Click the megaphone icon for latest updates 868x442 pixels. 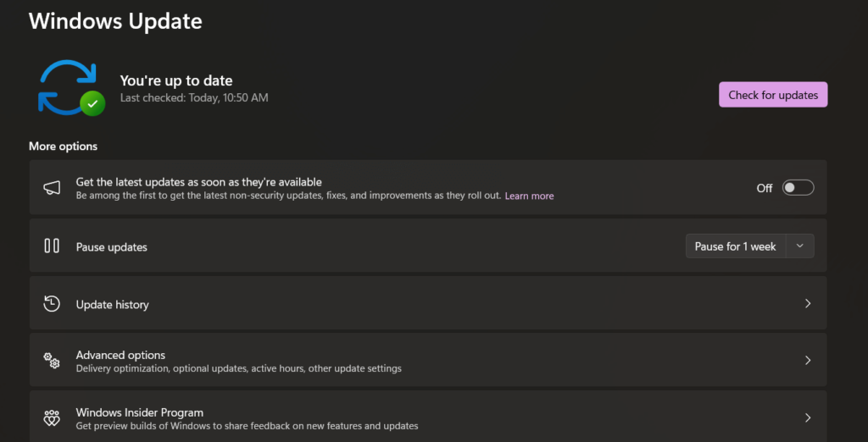tap(52, 188)
